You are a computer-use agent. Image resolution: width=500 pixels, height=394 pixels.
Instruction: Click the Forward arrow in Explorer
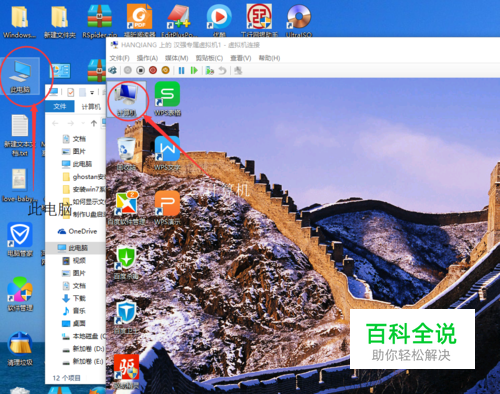click(x=71, y=124)
